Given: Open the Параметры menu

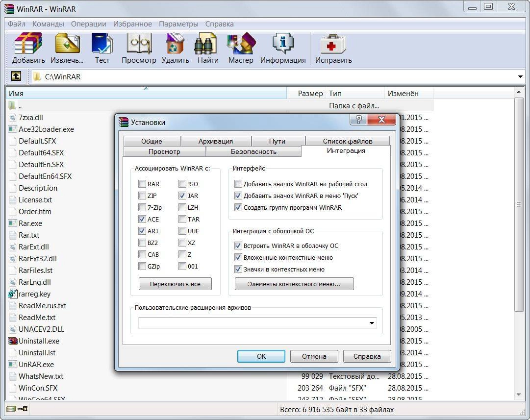Looking at the screenshot, I should click(x=178, y=24).
